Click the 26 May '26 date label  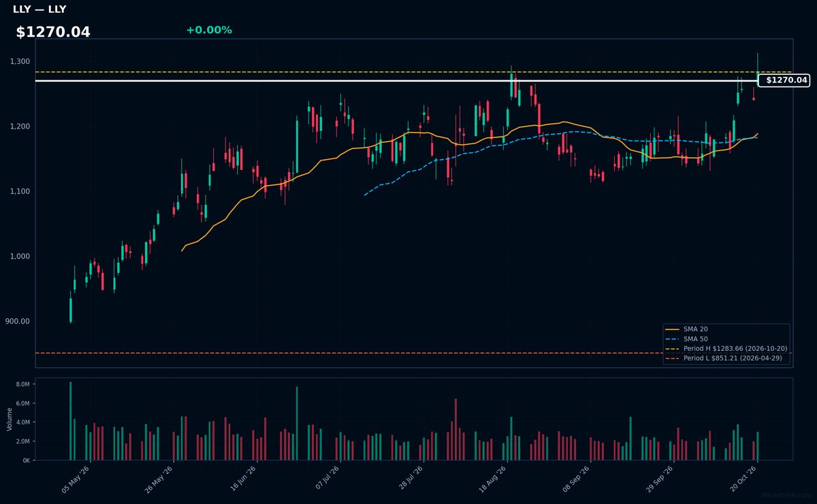coord(160,479)
